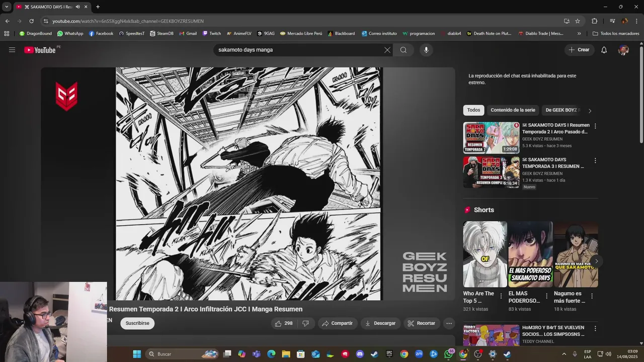This screenshot has height=362, width=644.
Task: Like the video with thumbs up
Action: coord(284,323)
